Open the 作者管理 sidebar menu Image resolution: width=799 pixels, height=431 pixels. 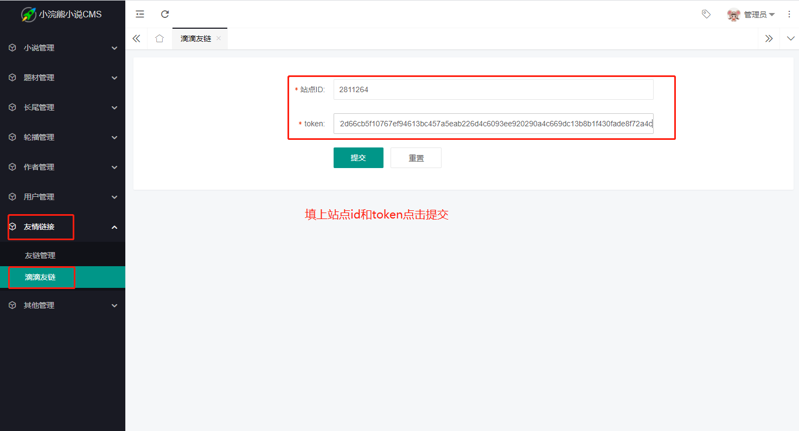[x=63, y=167]
